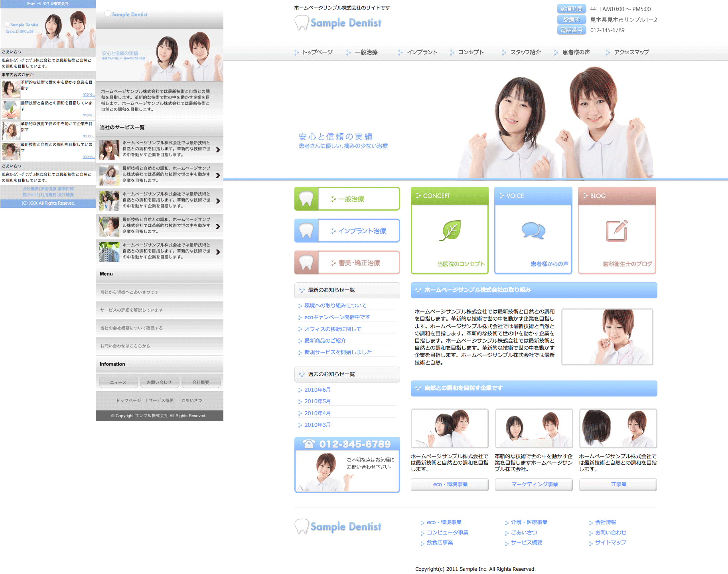
Task: Click the green leaf CONCEPT icon
Action: coord(450,231)
